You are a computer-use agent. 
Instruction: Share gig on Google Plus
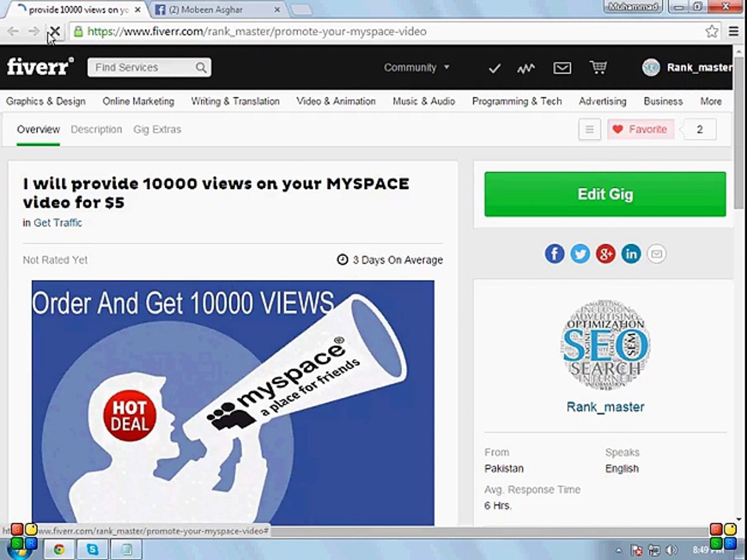coord(605,254)
